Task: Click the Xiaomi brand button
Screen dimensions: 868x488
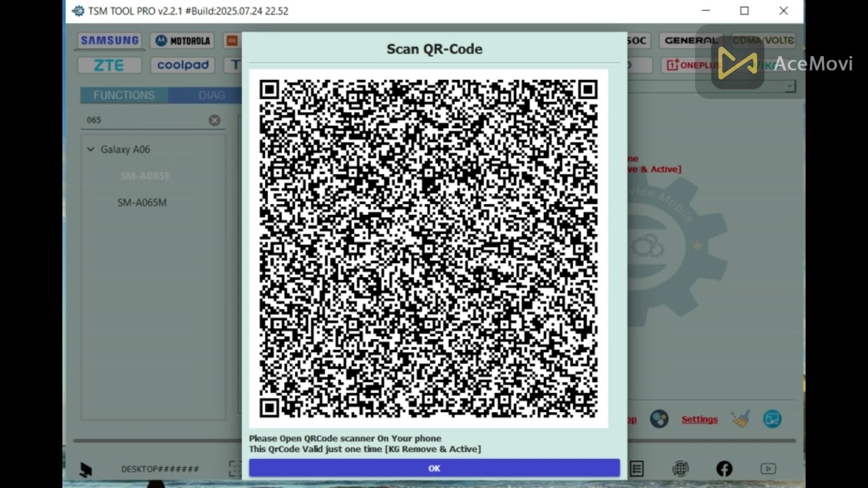Action: [x=233, y=41]
